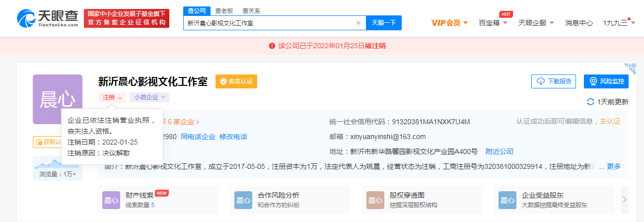Image resolution: width=644 pixels, height=222 pixels.
Task: Click the search input containing 新沂晨心影视文化工作室
Action: tap(275, 23)
